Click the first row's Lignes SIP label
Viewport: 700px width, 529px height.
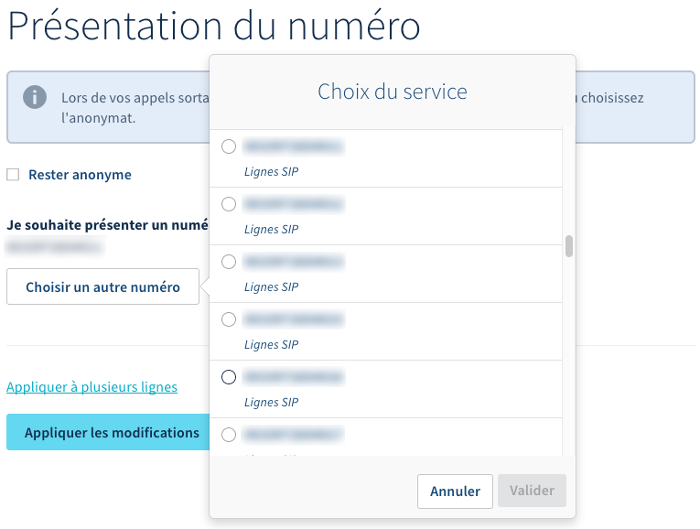tap(271, 172)
